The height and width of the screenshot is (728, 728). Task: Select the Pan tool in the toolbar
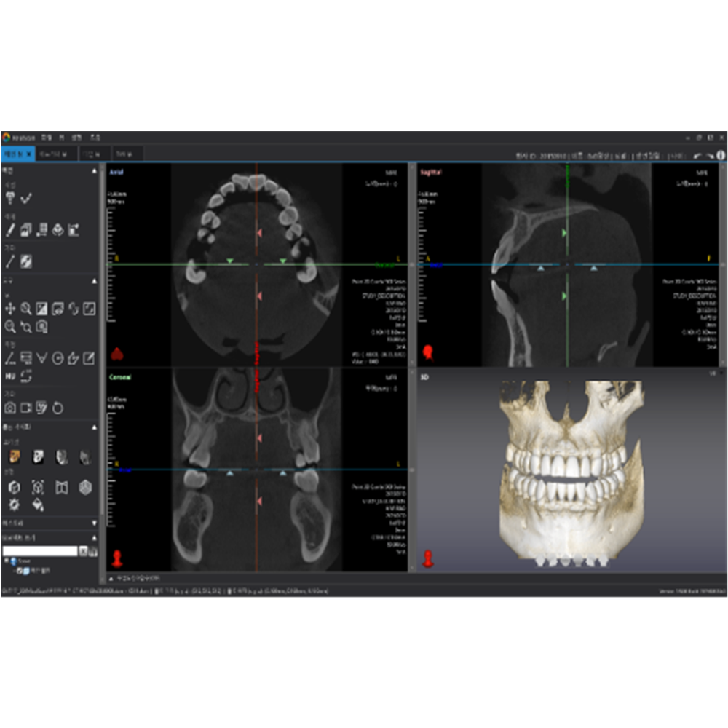click(10, 308)
